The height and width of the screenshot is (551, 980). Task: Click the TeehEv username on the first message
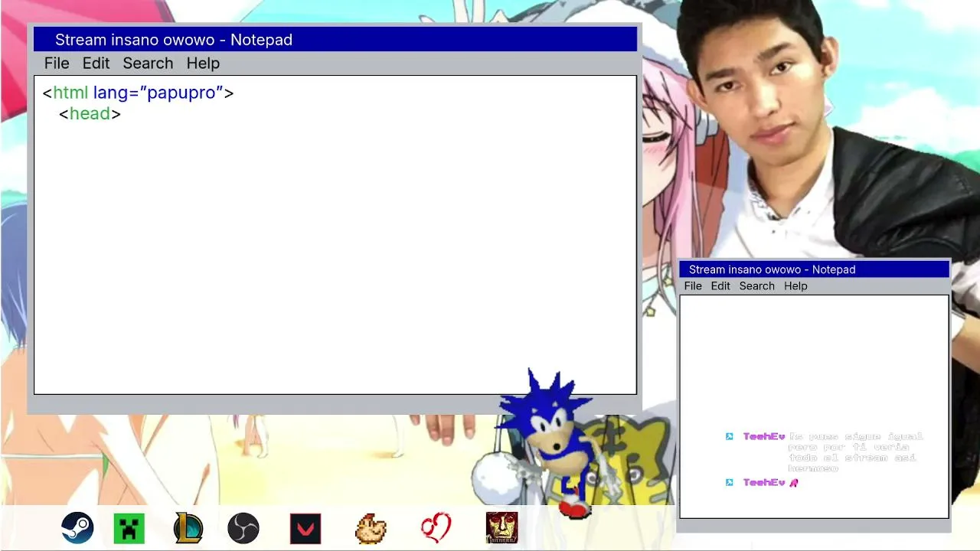click(764, 436)
